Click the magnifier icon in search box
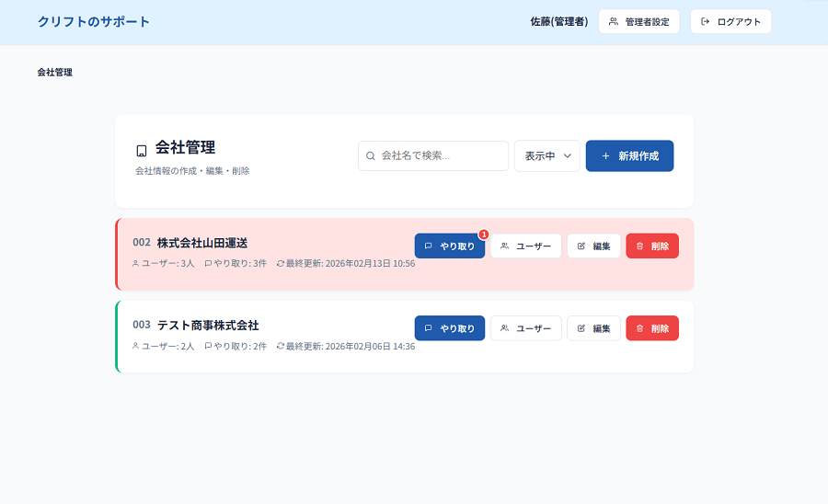Viewport: 828px width, 504px height. click(371, 156)
